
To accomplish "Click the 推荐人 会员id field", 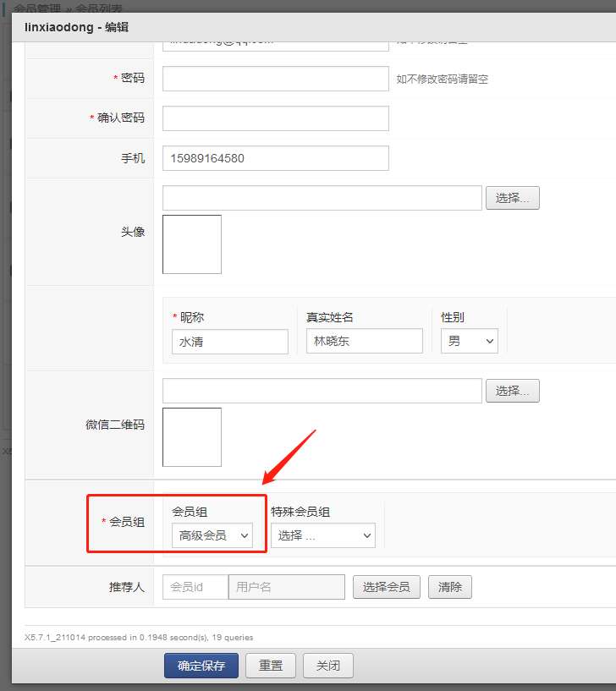I will tap(195, 587).
